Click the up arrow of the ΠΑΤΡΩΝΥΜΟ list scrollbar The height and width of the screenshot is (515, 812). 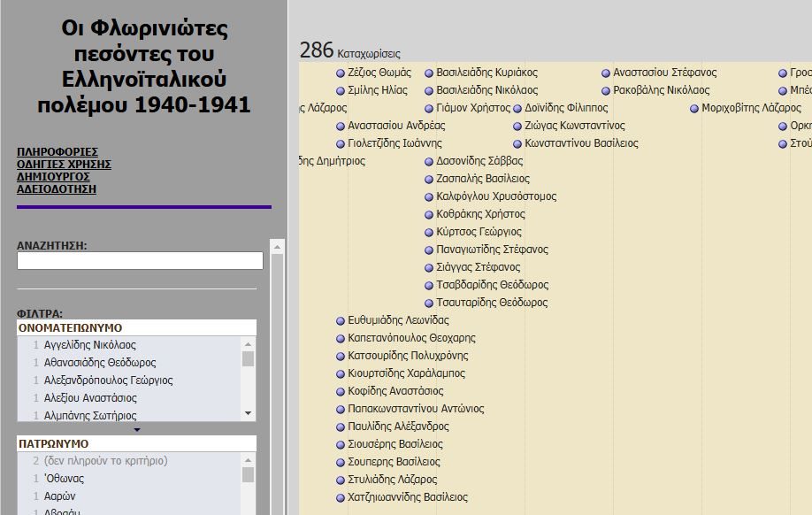tap(248, 460)
